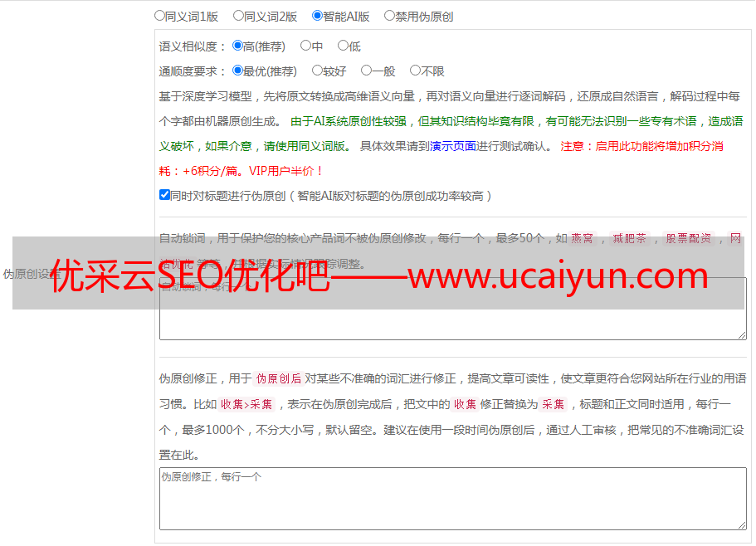Set 语义相似度 to 高(推荐)
This screenshot has height=546, width=756.
point(237,46)
